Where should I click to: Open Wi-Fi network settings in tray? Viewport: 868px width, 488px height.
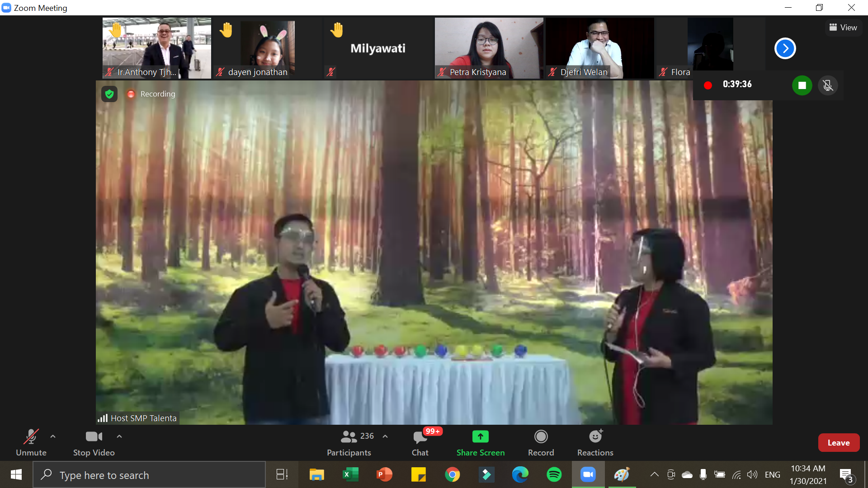pos(736,474)
